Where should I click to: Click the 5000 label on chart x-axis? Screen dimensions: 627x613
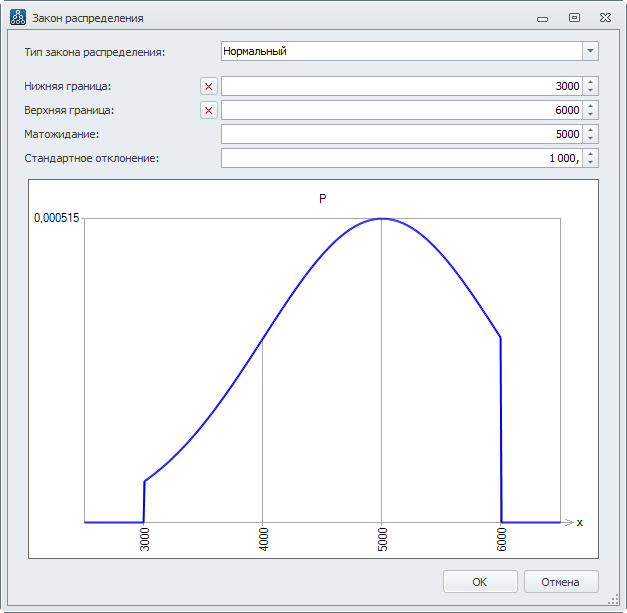point(382,539)
